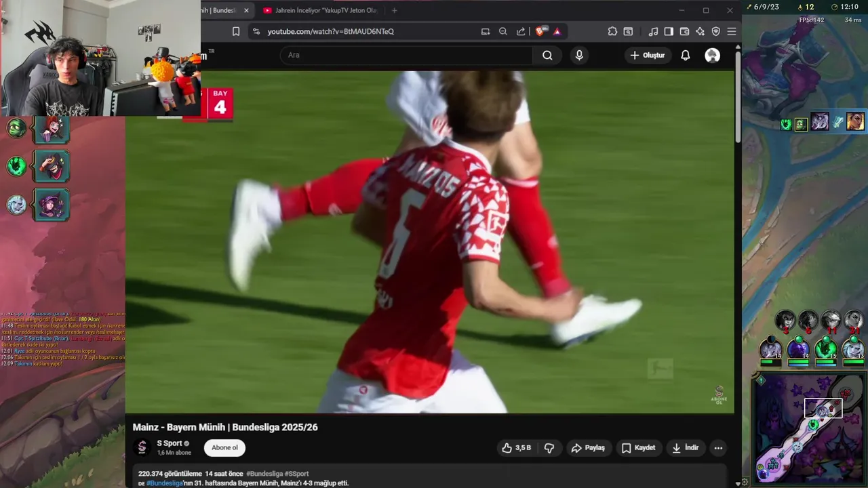Subscribe using the 'Abone ol' button
This screenshot has width=868, height=488.
[224, 448]
